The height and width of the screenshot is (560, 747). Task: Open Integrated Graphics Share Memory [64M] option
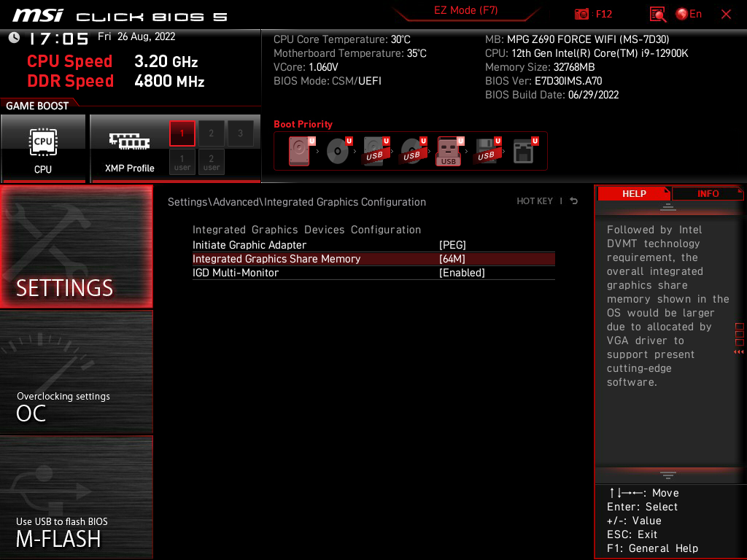[x=373, y=259]
